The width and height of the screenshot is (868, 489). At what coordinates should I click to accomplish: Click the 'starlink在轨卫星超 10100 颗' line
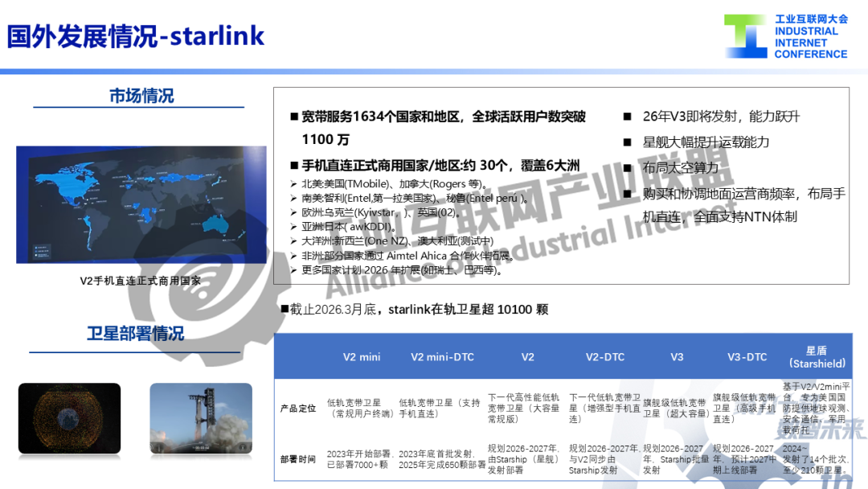(x=469, y=310)
